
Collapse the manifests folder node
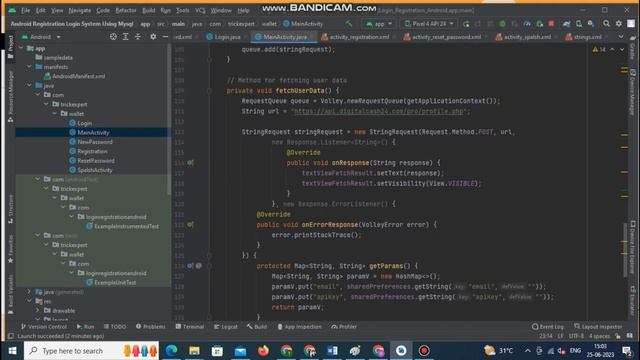29,67
